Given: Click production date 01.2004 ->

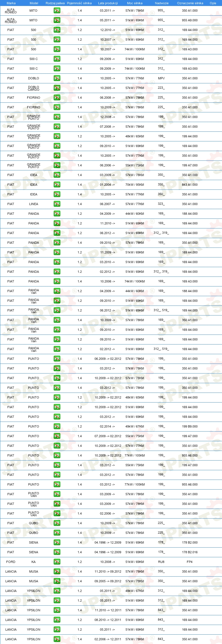Looking at the screenshot, I should click(x=107, y=185).
